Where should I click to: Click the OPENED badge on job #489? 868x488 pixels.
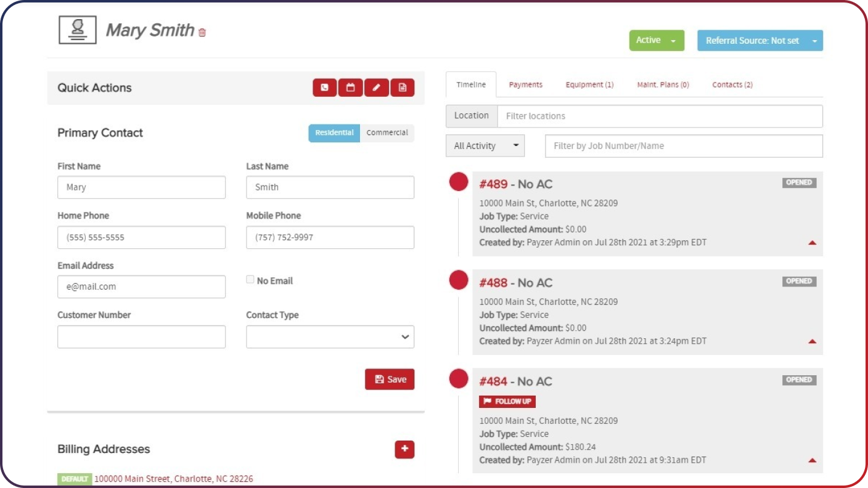[799, 182]
